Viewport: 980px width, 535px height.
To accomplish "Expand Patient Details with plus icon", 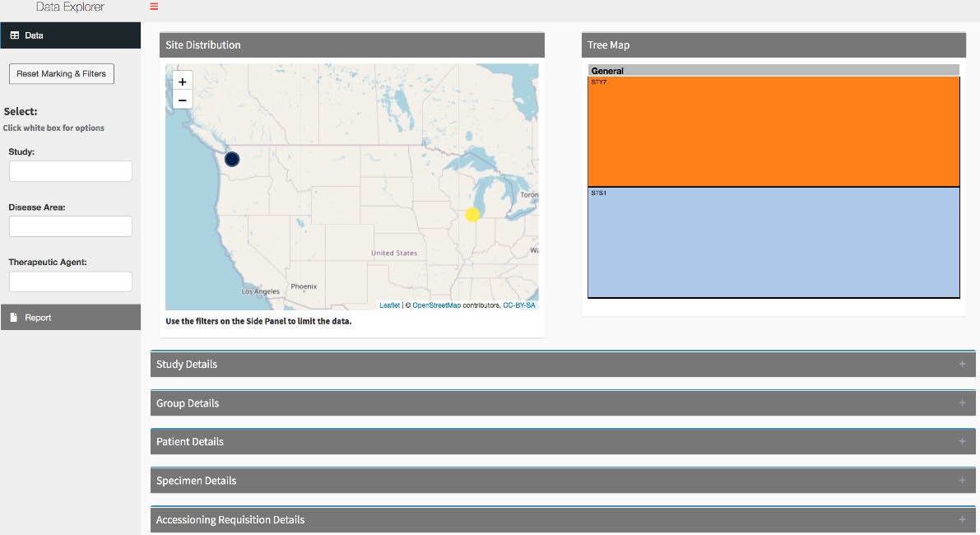I will point(962,442).
